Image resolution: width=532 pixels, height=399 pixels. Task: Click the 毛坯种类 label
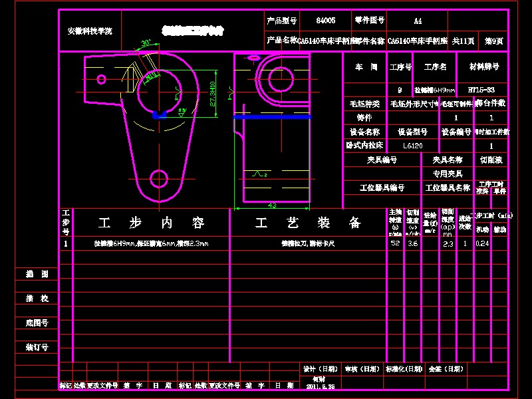pos(364,104)
